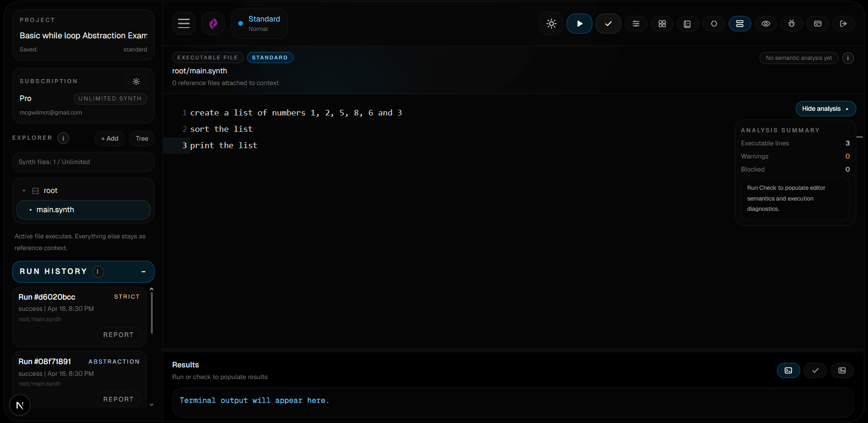Collapse the root folder in Explorer
The width and height of the screenshot is (868, 423).
[23, 190]
